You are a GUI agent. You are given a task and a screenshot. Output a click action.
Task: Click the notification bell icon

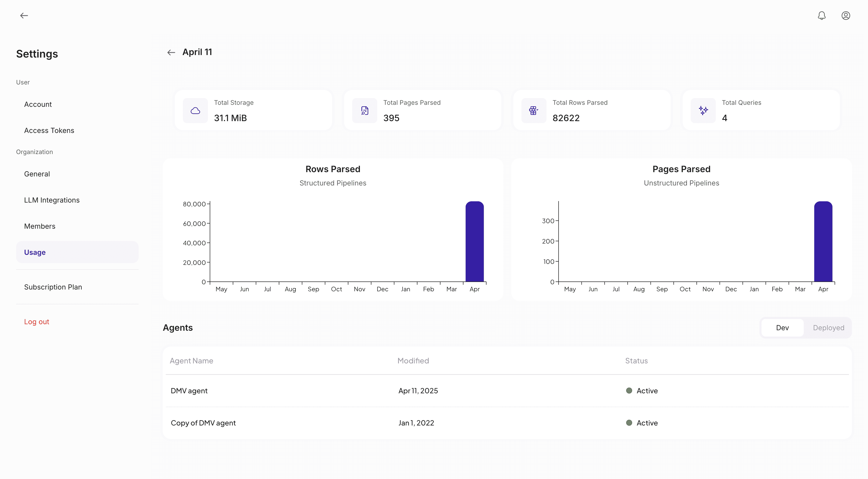point(822,16)
